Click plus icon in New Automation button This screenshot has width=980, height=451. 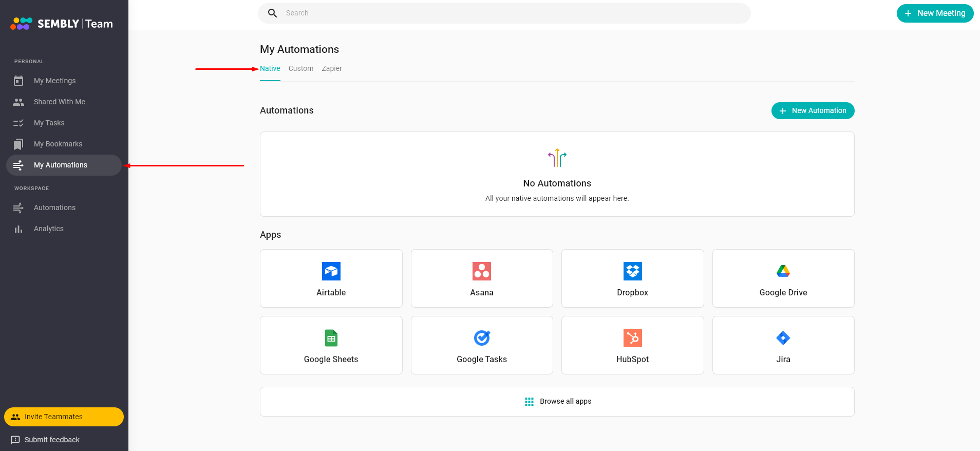point(783,111)
